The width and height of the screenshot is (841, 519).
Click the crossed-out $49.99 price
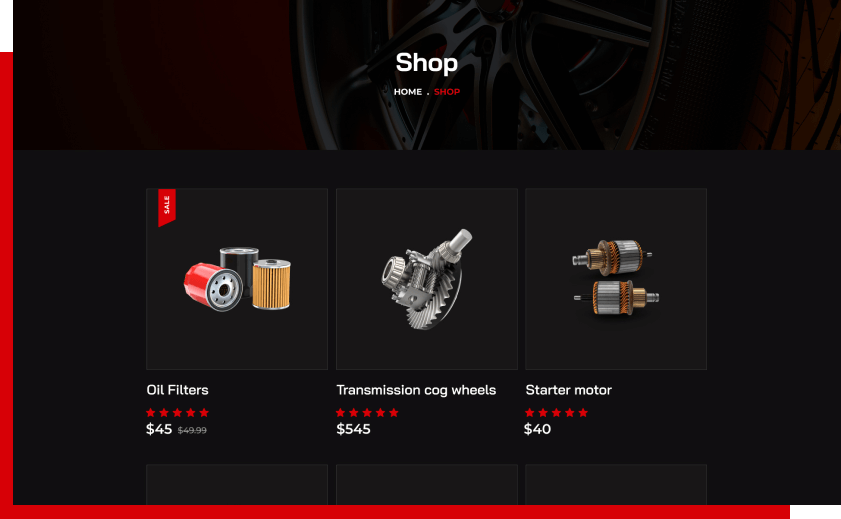(x=192, y=430)
